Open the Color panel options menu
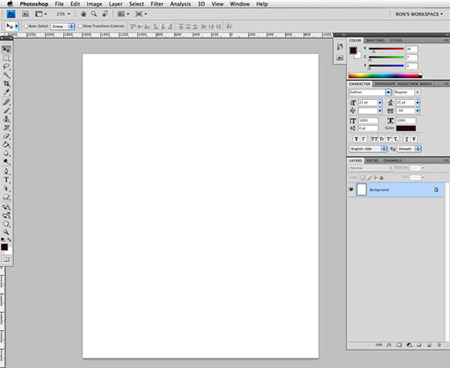Screen dimensions: 450x368 click(446, 40)
